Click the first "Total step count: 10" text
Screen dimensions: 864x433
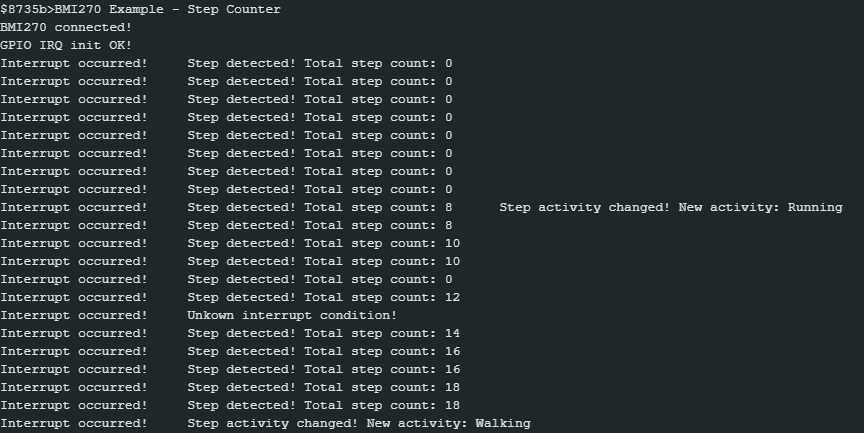click(382, 244)
